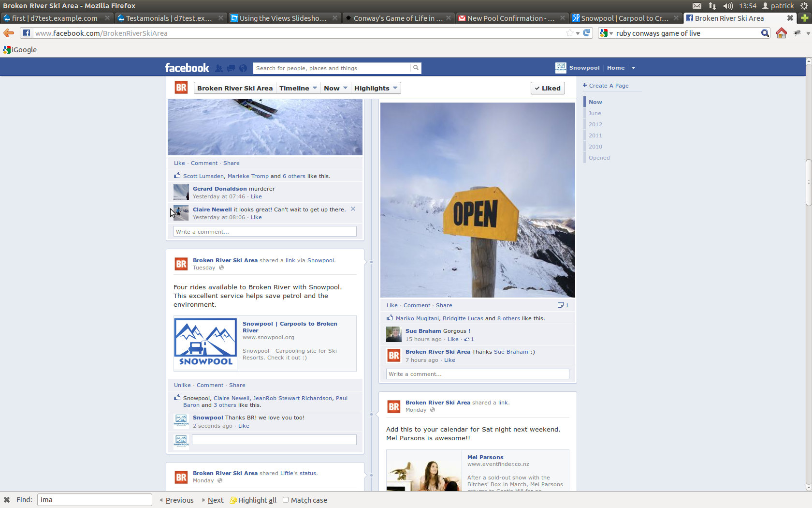The image size is (812, 508).
Task: Click the page vertical scrollbar thumb
Action: pyautogui.click(x=809, y=182)
